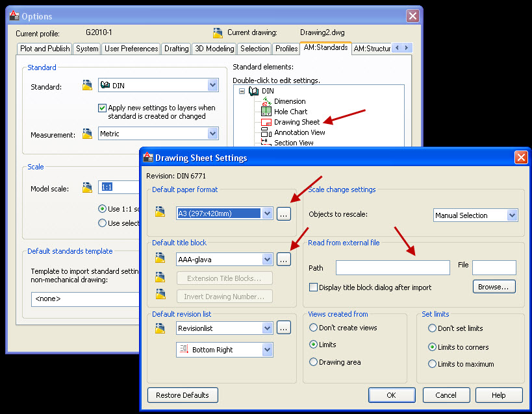The image size is (532, 414).
Task: Enable Display title block dialog after import
Action: coord(313,287)
